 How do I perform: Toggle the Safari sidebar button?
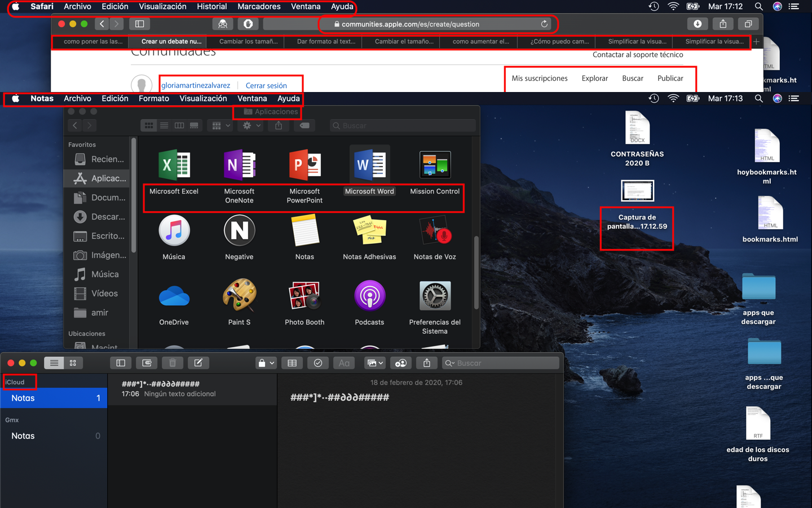click(139, 24)
